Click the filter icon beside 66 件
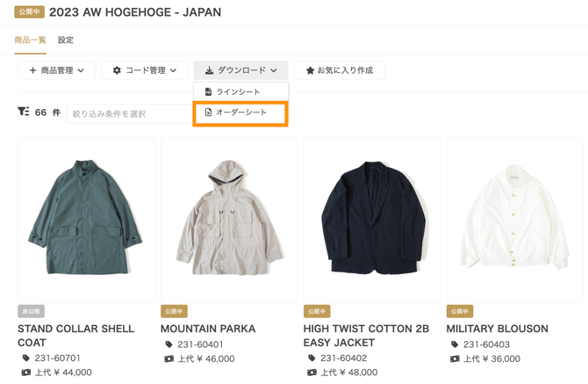Viewport: 588px width, 384px height. [x=23, y=112]
